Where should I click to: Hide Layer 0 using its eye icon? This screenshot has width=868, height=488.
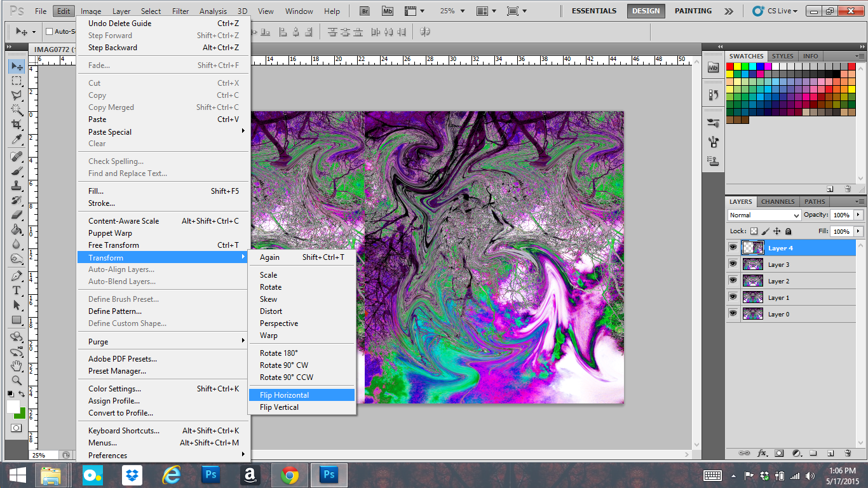click(x=733, y=314)
